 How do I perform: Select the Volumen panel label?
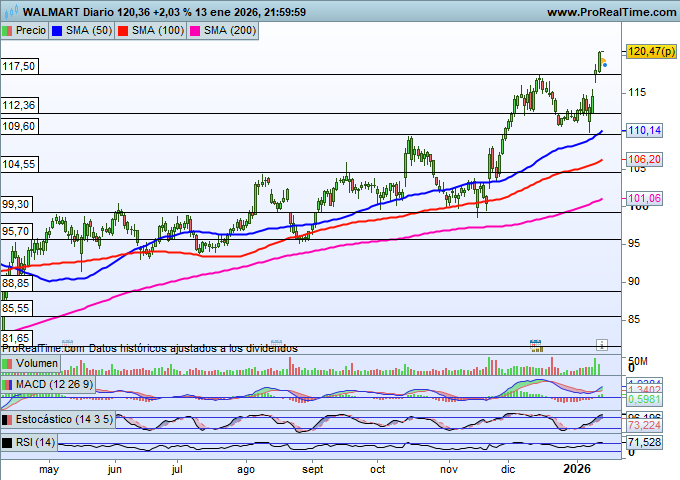[x=36, y=364]
